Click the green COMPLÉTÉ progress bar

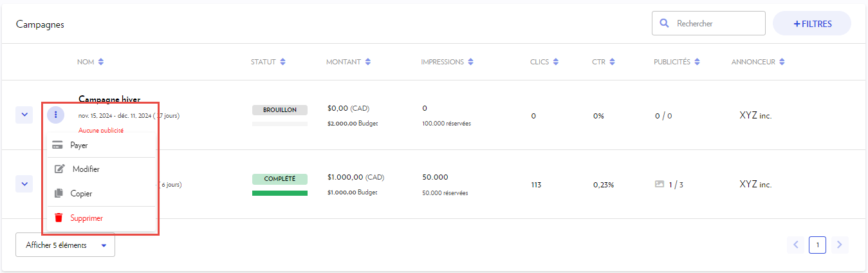point(280,193)
